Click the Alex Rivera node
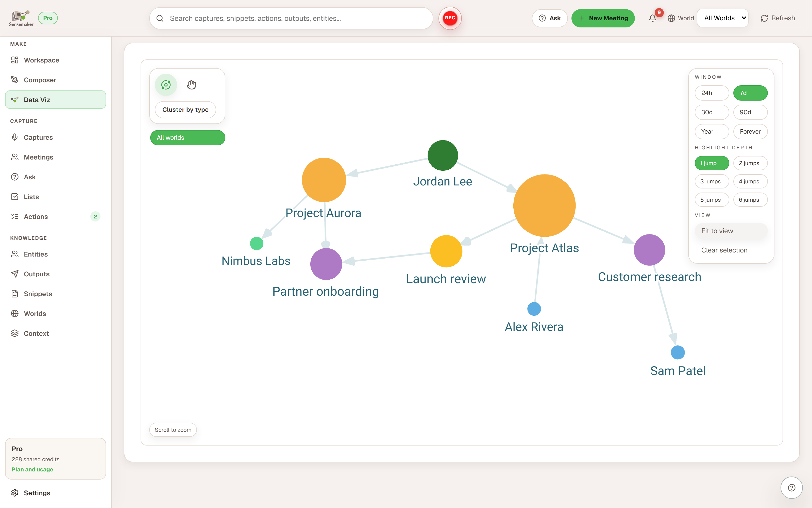812x508 pixels. (534, 309)
